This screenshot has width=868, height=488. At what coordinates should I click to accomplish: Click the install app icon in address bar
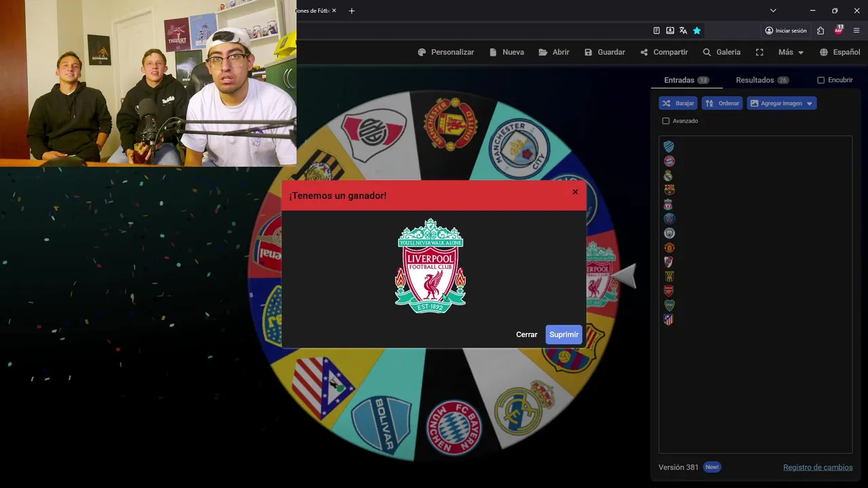670,30
